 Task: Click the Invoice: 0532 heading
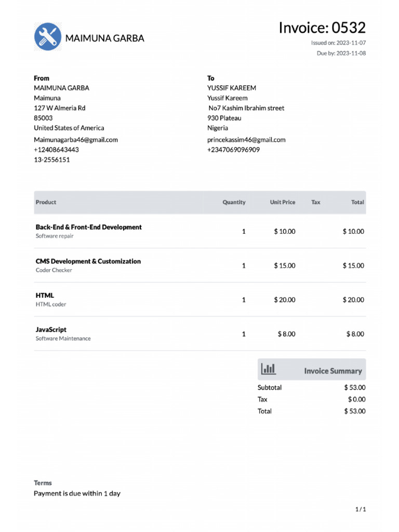(x=322, y=28)
